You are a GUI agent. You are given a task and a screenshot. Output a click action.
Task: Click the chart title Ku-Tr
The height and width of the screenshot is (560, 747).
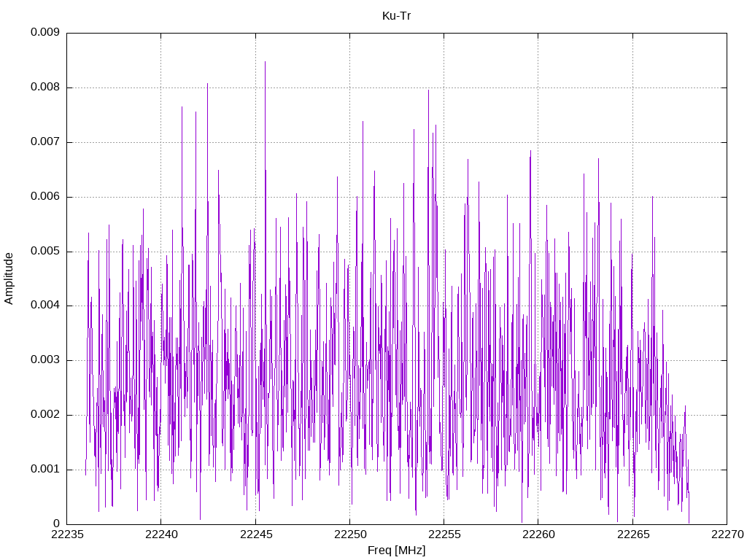(x=396, y=16)
